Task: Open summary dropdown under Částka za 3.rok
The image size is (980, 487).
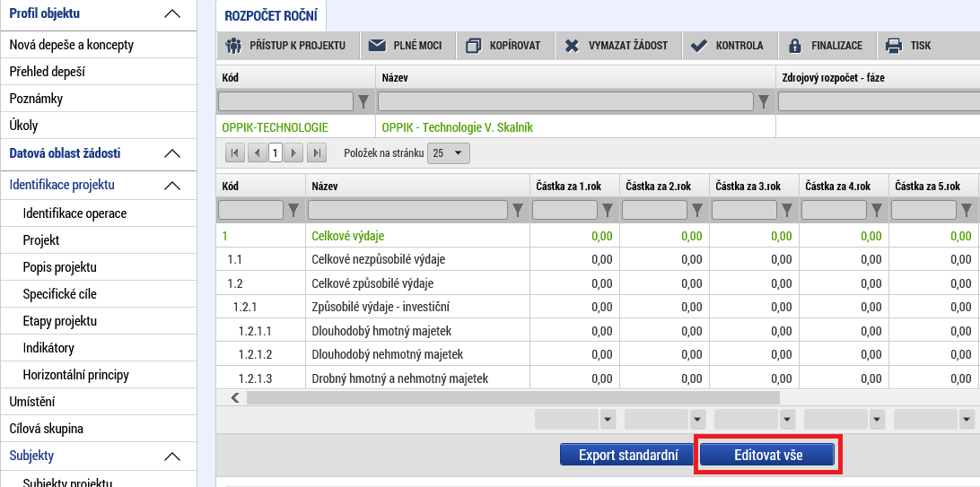Action: [x=787, y=420]
